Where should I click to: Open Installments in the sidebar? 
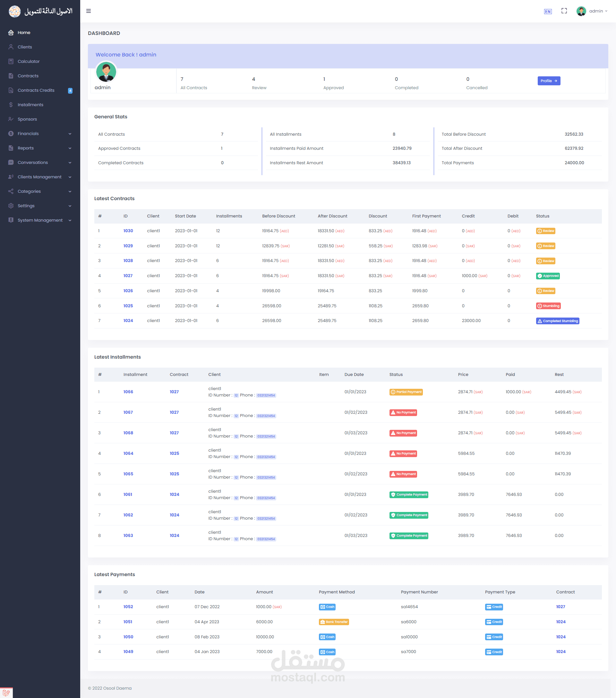point(30,105)
